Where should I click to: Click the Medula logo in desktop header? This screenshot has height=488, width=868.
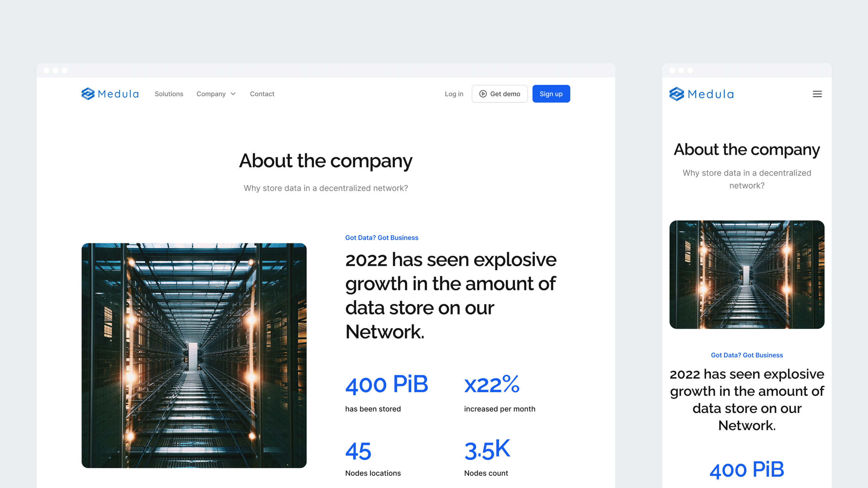[x=110, y=94]
